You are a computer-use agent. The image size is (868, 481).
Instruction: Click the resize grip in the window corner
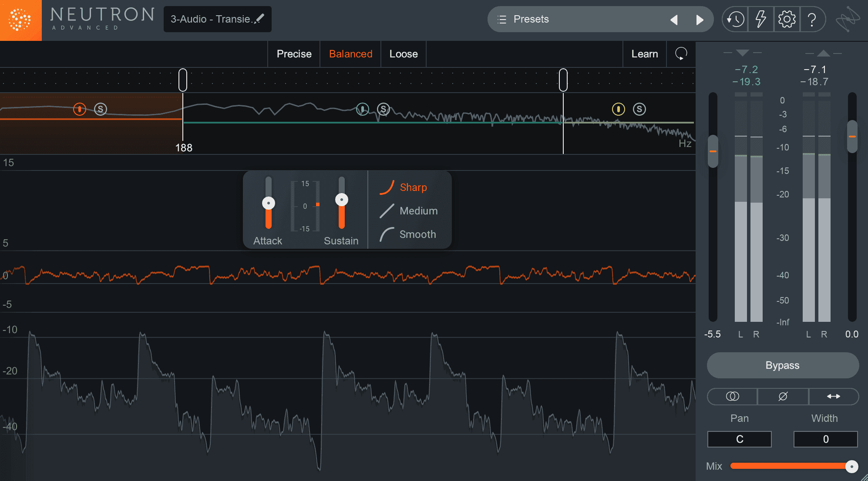click(x=864, y=477)
